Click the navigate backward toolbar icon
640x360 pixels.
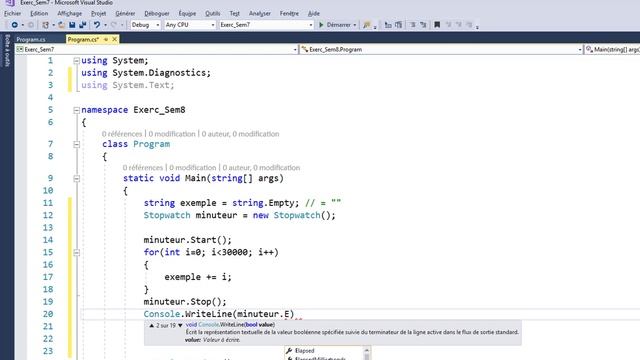[14, 25]
